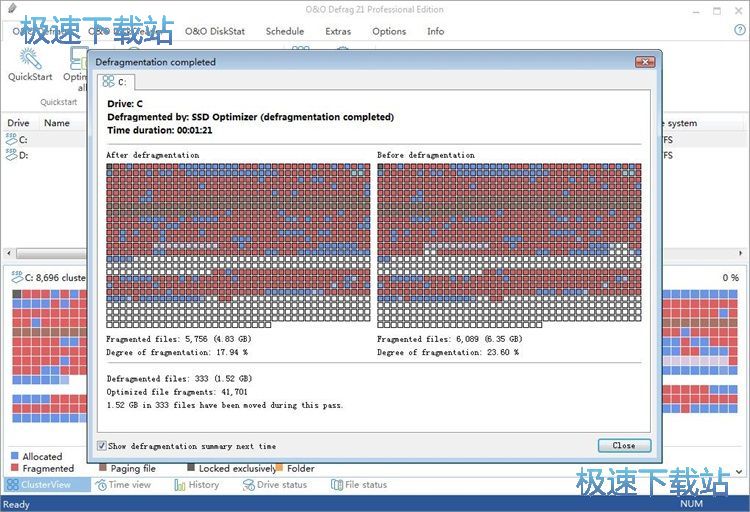Image resolution: width=750 pixels, height=512 pixels.
Task: Click the Allocated blue legend swatch
Action: (14, 456)
